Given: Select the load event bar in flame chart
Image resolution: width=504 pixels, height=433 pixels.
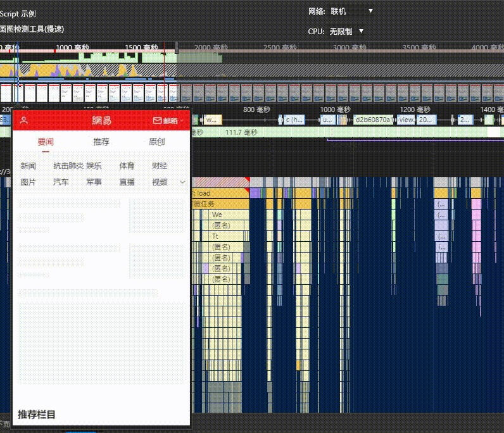Looking at the screenshot, I should click(220, 193).
